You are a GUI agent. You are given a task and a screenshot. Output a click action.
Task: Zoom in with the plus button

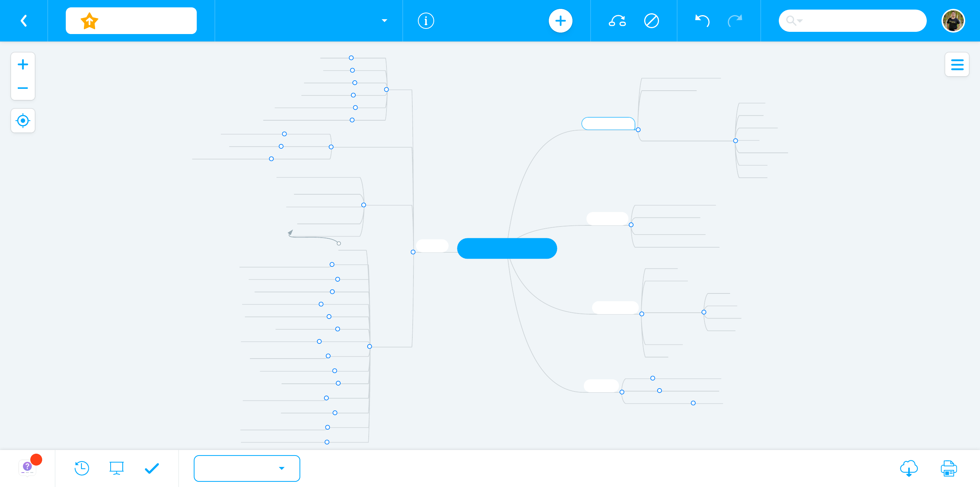(23, 64)
